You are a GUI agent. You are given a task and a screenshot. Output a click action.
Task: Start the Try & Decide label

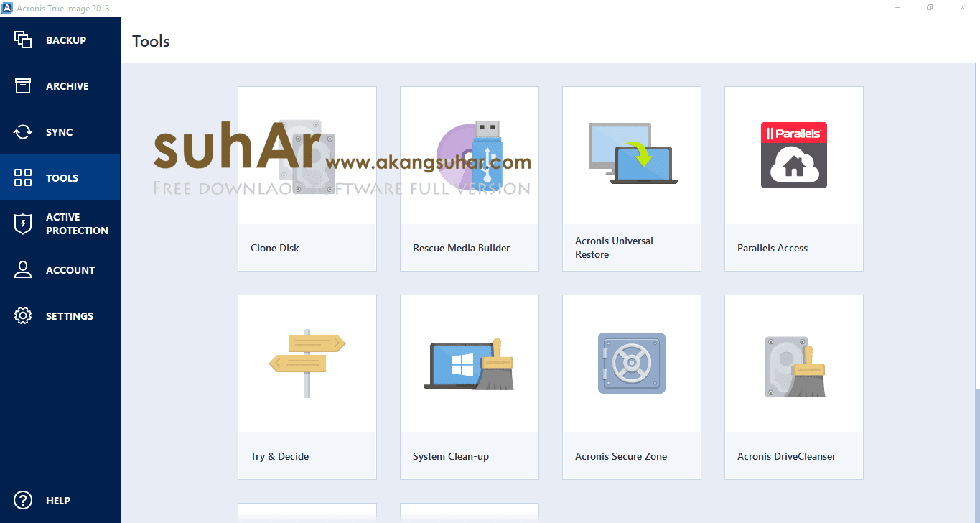[280, 456]
